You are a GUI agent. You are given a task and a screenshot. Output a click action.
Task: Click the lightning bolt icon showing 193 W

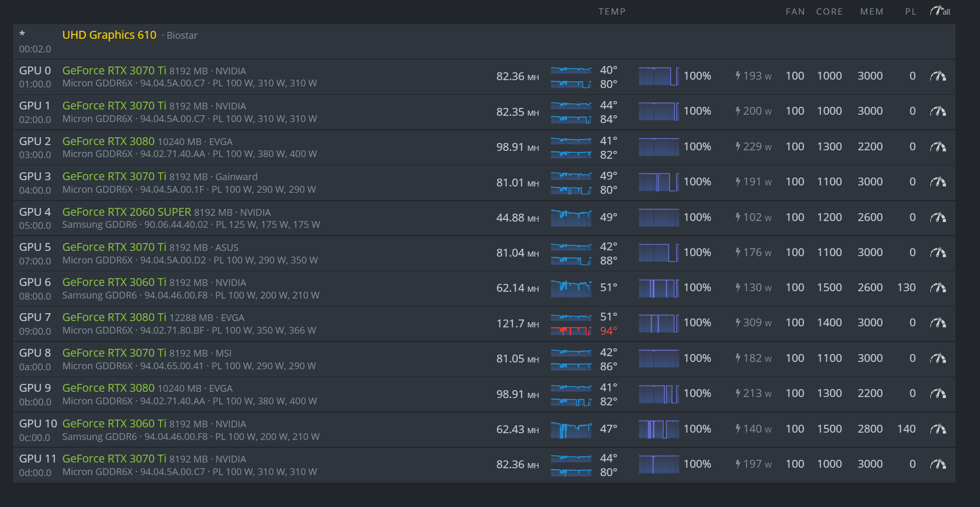(x=738, y=75)
